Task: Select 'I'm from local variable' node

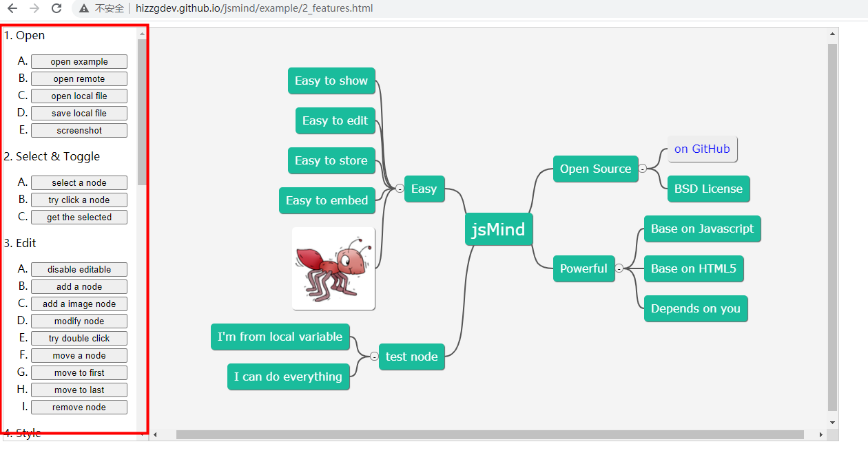Action: (x=280, y=337)
